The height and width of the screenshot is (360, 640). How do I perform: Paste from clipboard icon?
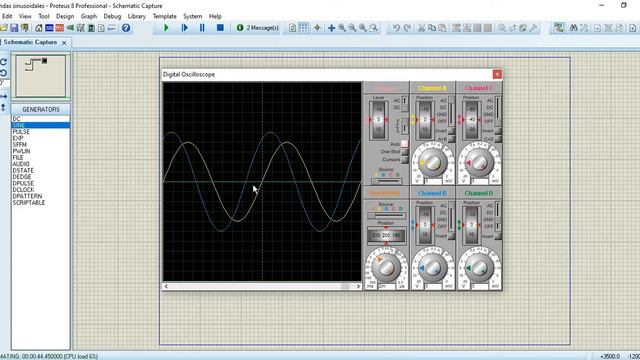tap(442, 28)
